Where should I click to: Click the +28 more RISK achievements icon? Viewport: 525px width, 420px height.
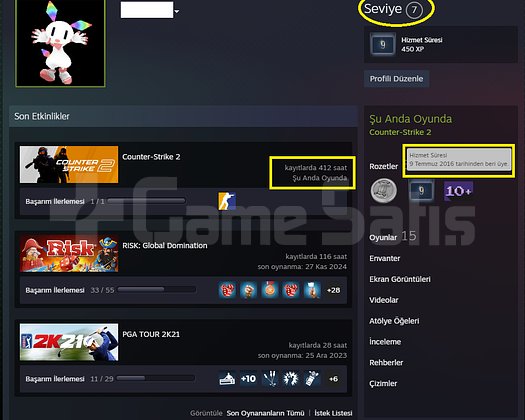(x=333, y=290)
